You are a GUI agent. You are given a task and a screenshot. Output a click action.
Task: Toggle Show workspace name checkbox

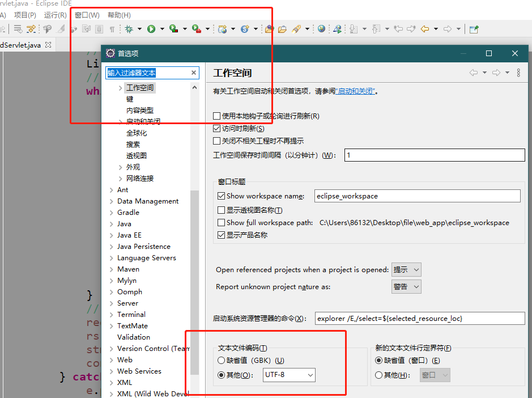pos(221,196)
